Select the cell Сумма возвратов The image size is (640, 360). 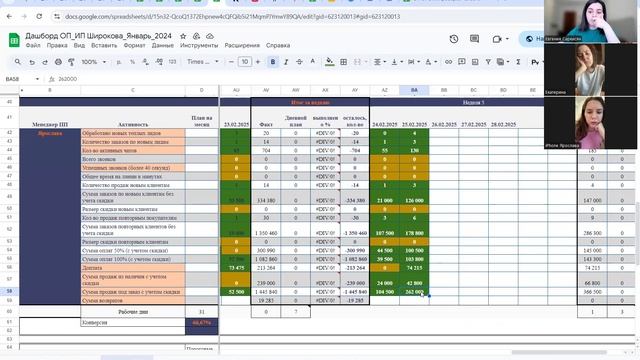tap(133, 300)
